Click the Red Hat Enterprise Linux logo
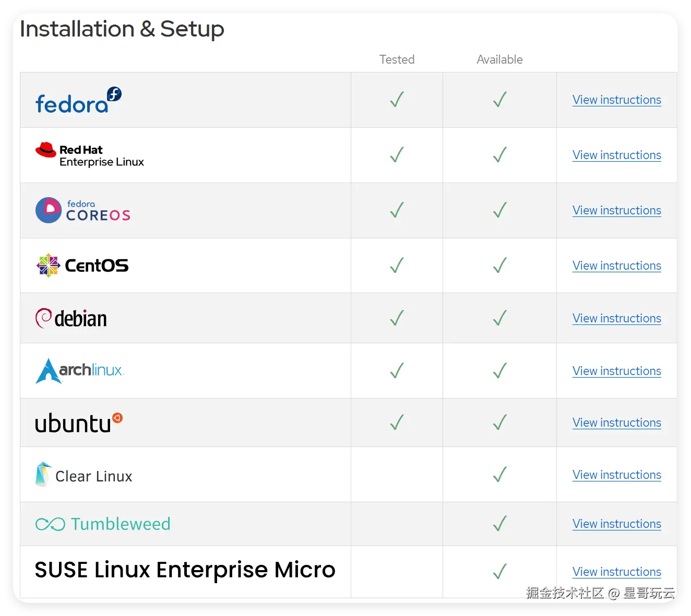 click(90, 155)
